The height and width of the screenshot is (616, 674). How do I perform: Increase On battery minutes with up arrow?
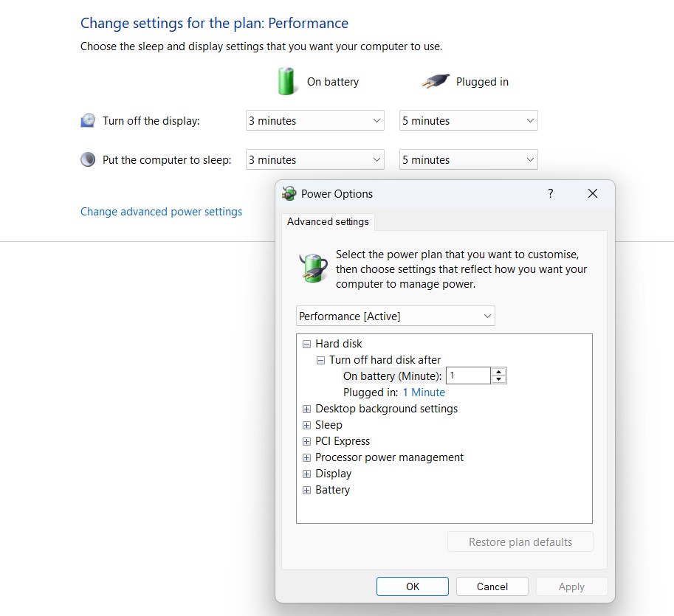pyautogui.click(x=499, y=372)
